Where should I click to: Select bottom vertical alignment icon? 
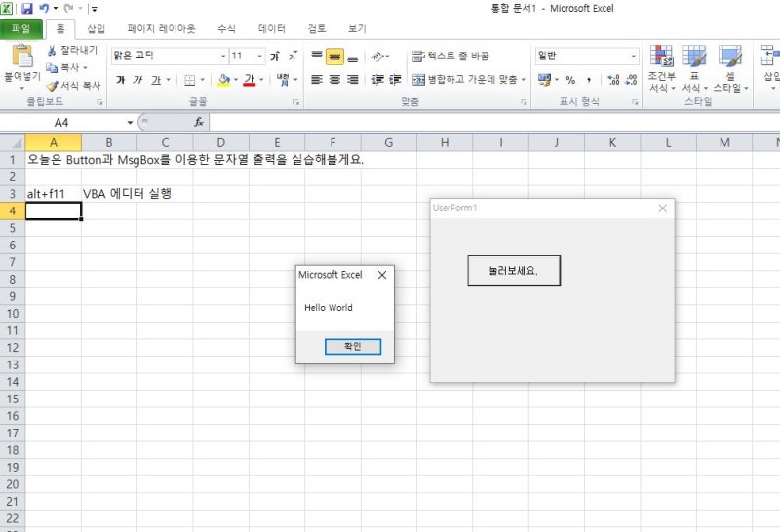coord(353,57)
